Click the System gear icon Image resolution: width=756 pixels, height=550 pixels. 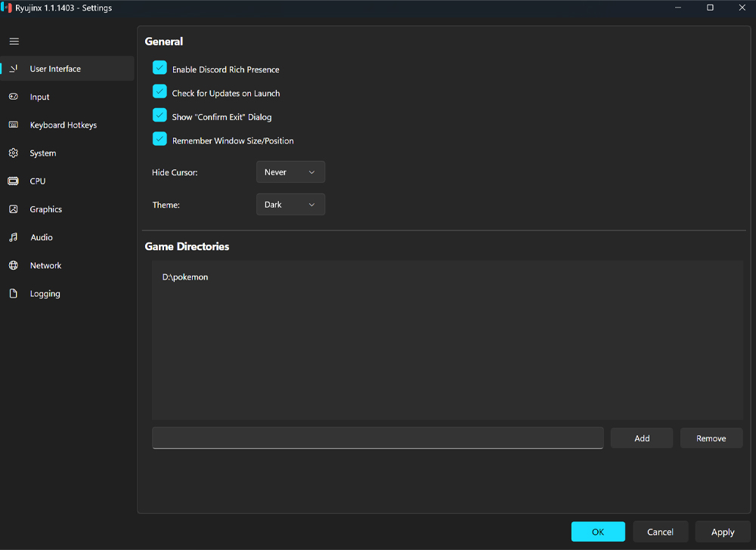point(14,153)
